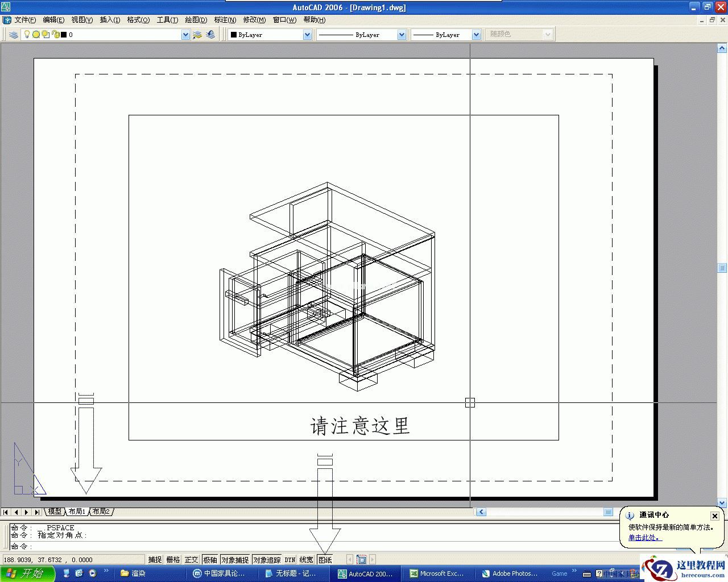Click the previous viewport arrow in status bar
728x582 pixels.
[x=350, y=560]
